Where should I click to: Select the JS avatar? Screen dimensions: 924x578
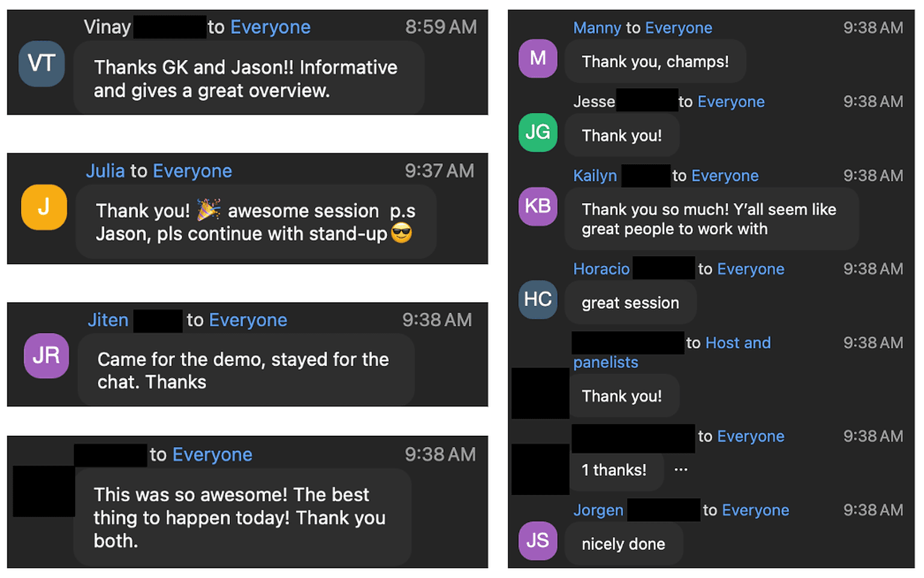(x=538, y=541)
